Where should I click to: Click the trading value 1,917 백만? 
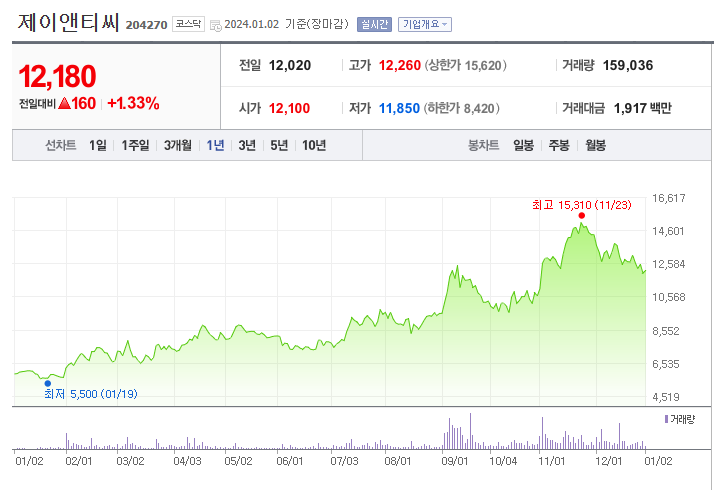pyautogui.click(x=642, y=108)
